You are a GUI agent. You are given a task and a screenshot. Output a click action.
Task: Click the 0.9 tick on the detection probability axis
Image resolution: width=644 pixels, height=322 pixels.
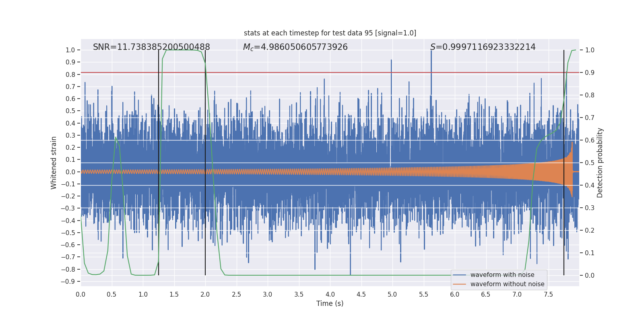pyautogui.click(x=590, y=72)
